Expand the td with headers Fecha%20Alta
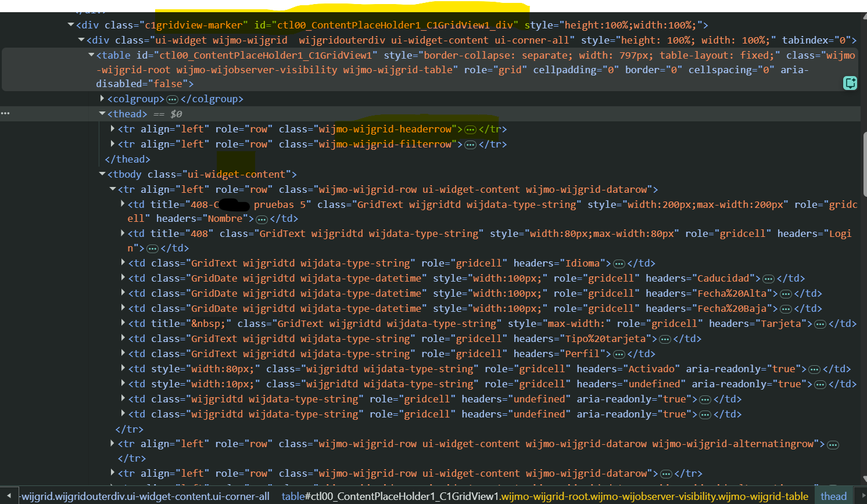The width and height of the screenshot is (867, 504). click(x=123, y=293)
